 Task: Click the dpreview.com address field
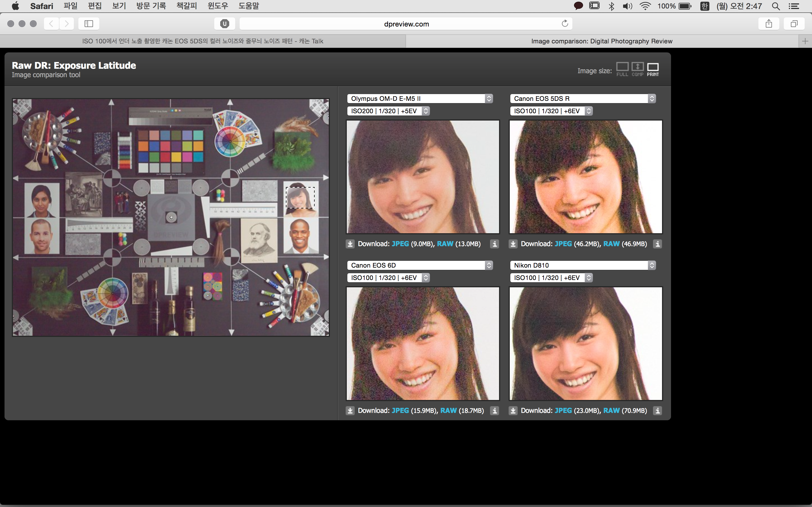coord(406,24)
